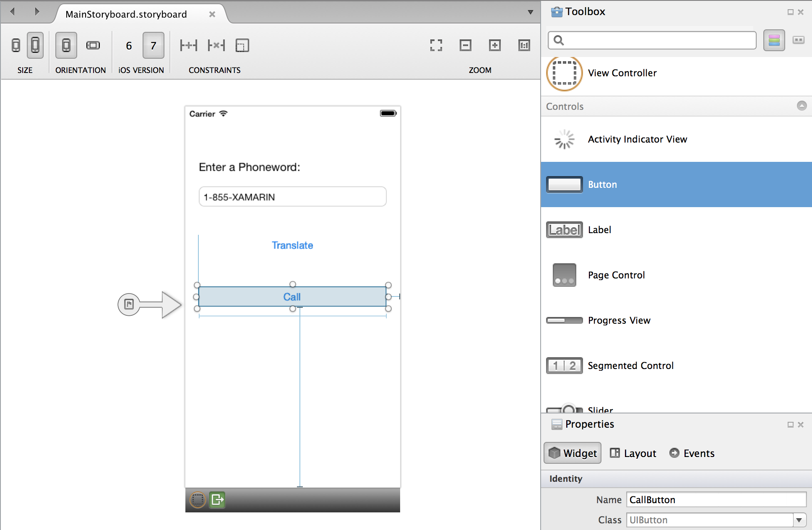Toggle iOS version 6 preview
The height and width of the screenshot is (530, 812).
(129, 45)
